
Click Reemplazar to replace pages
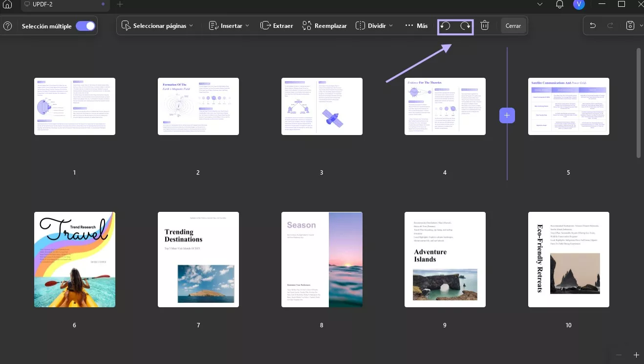click(324, 26)
